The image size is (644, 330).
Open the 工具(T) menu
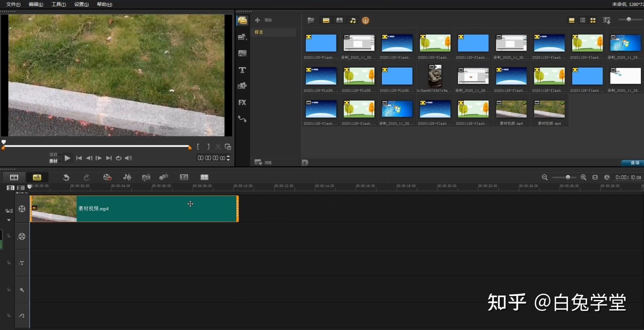59,4
